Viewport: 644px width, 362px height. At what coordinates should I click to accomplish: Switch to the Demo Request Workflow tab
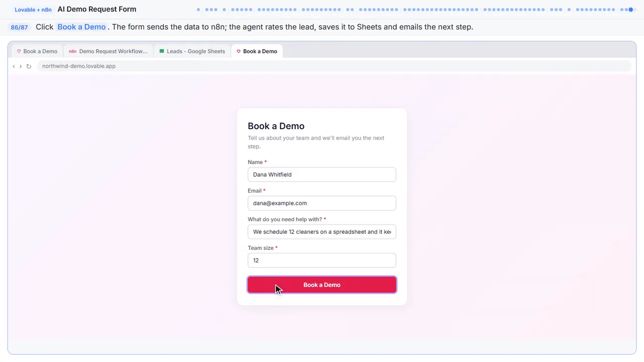coord(108,51)
